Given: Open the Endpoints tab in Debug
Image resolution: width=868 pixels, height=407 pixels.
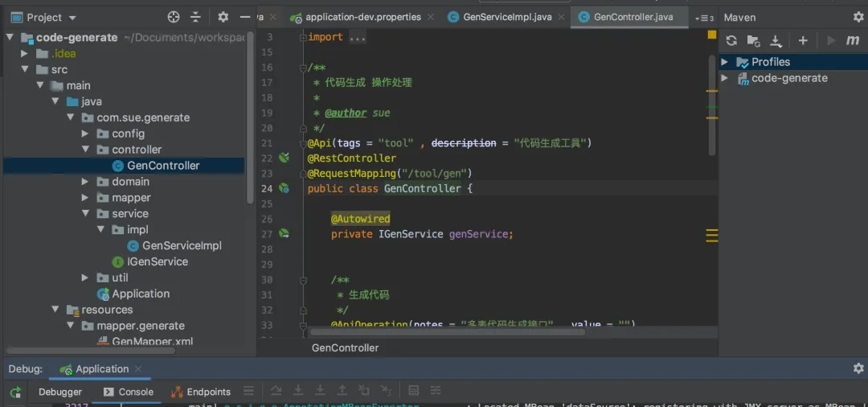Looking at the screenshot, I should point(201,393).
